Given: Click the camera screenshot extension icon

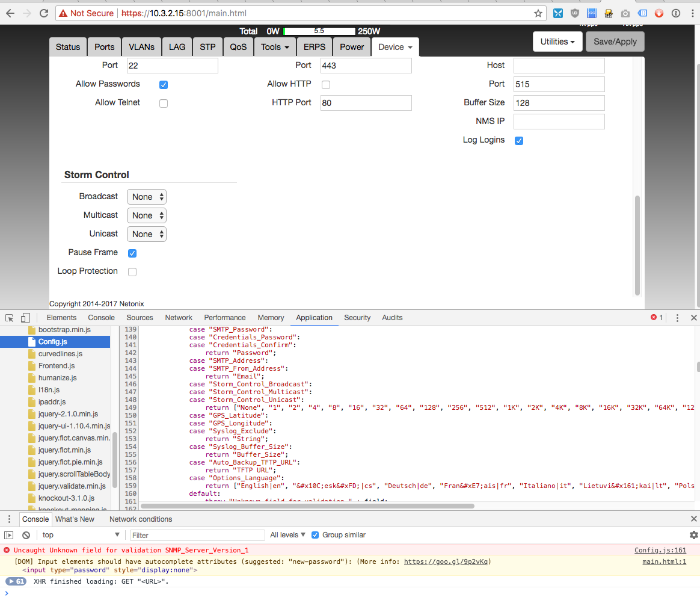Looking at the screenshot, I should pos(625,13).
